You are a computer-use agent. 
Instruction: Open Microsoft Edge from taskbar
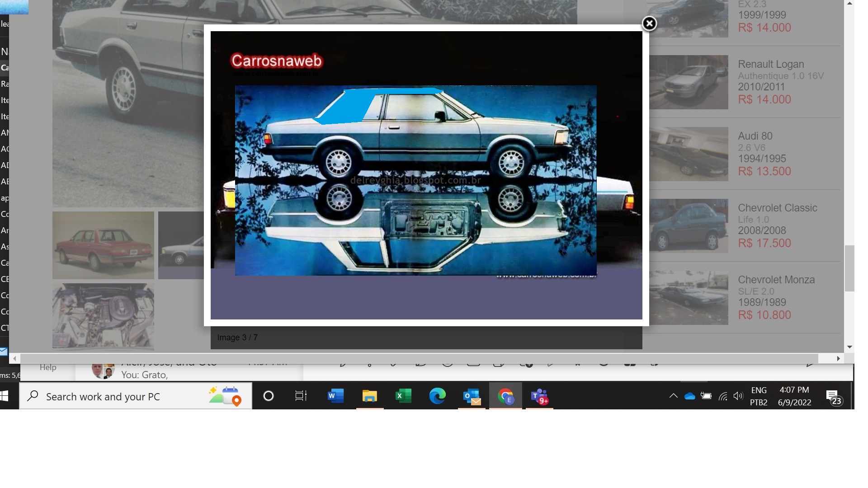point(437,396)
